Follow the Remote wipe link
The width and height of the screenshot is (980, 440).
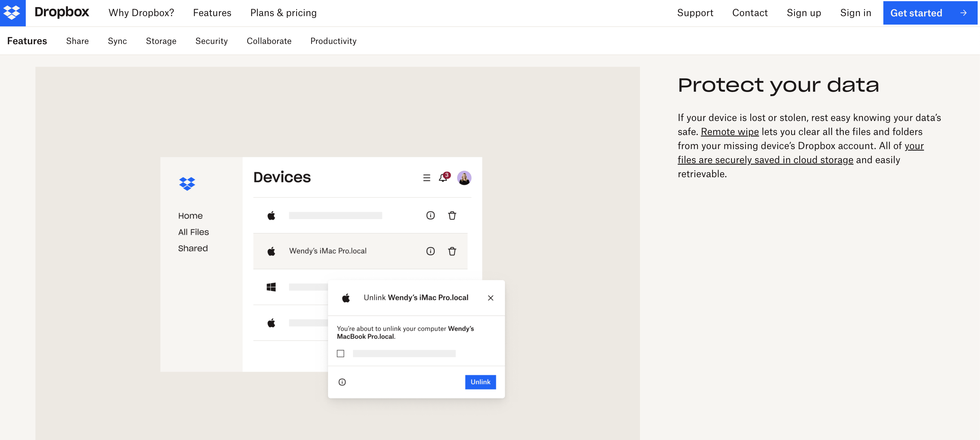pos(729,132)
